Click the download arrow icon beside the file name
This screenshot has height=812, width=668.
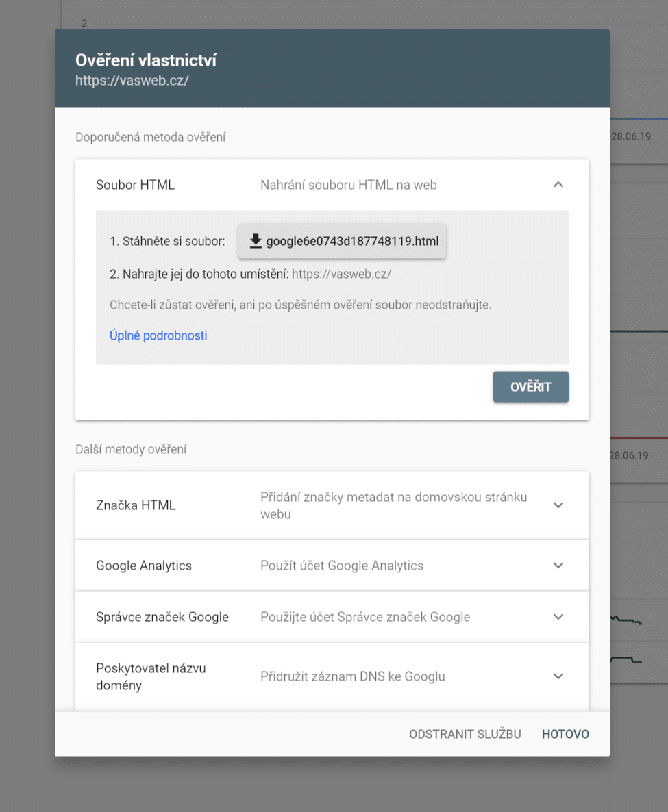256,241
